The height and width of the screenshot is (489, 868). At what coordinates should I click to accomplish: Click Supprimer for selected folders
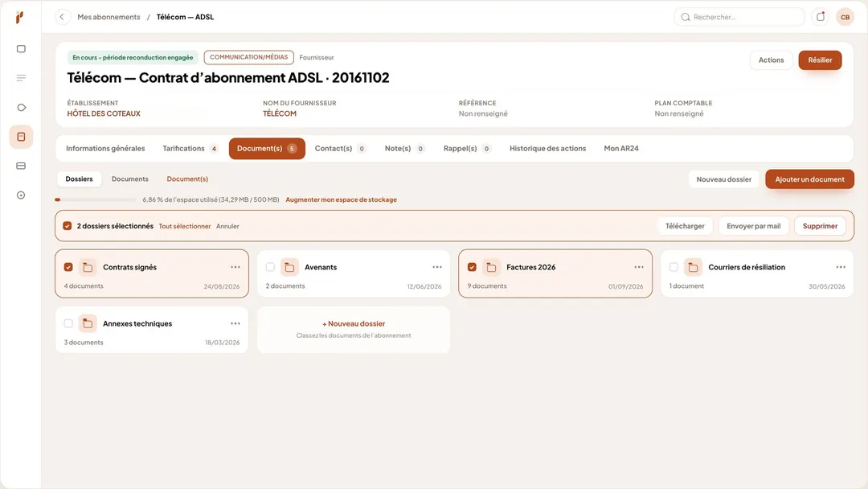(x=820, y=226)
